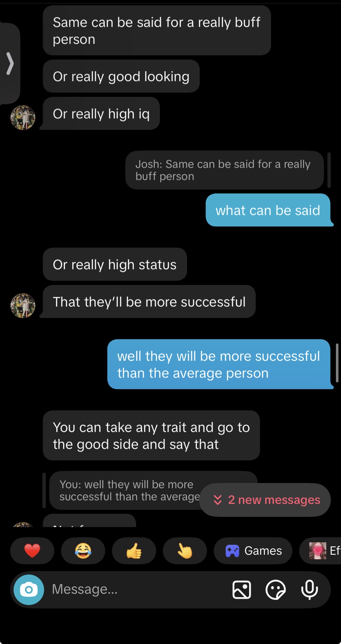Screen dimensions: 341x644
Task: Open the sticker picker icon
Action: pyautogui.click(x=275, y=589)
